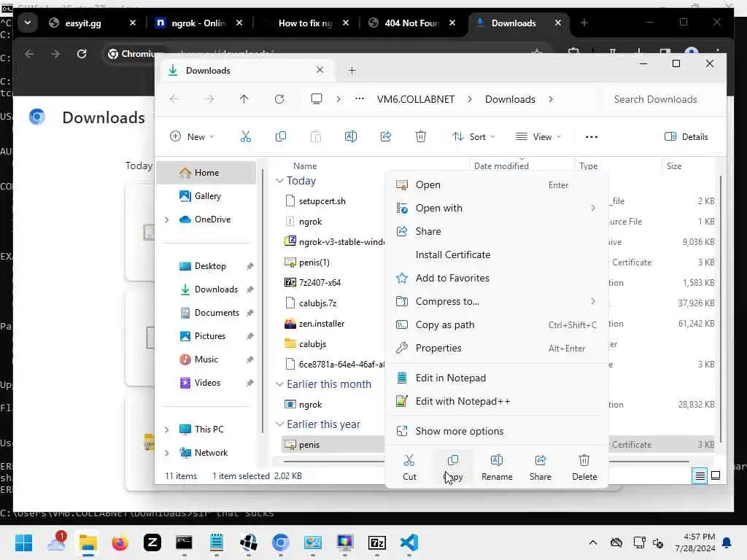
Task: Switch to large thumbnails view icon in status bar
Action: tap(716, 475)
